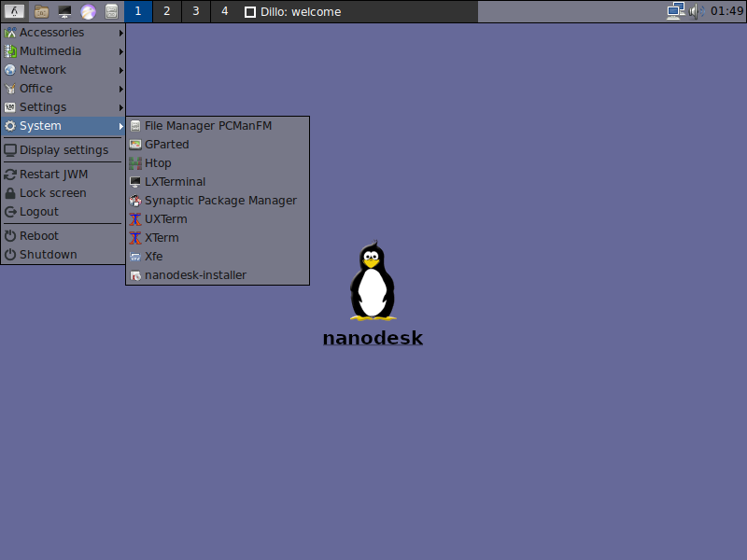Expand the Office submenu
Screen dimensions: 747x560
tap(63, 89)
